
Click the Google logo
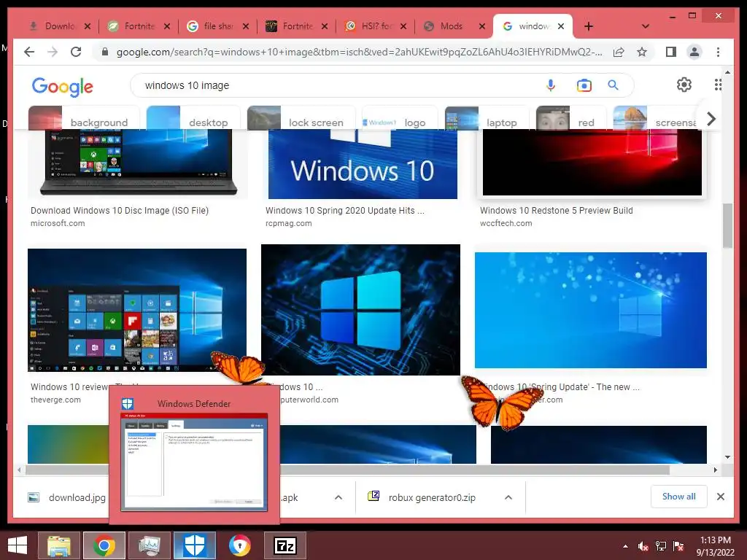tap(63, 86)
